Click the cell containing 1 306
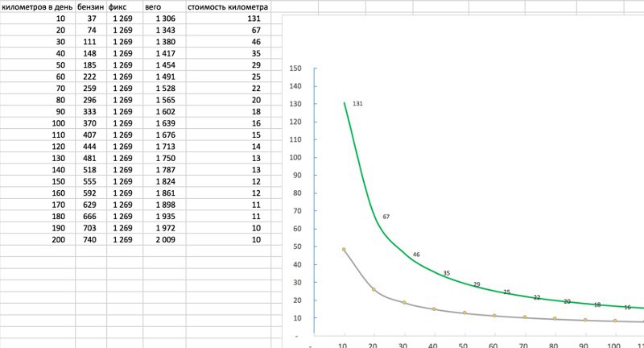The image size is (644, 348). tap(164, 18)
